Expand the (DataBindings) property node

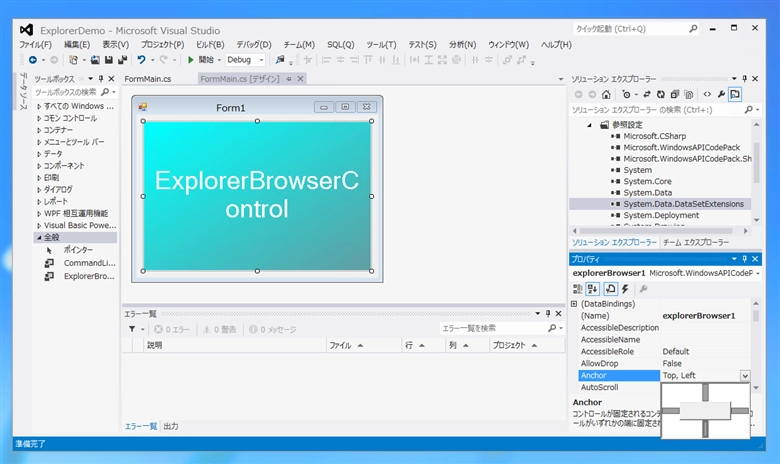coord(574,303)
